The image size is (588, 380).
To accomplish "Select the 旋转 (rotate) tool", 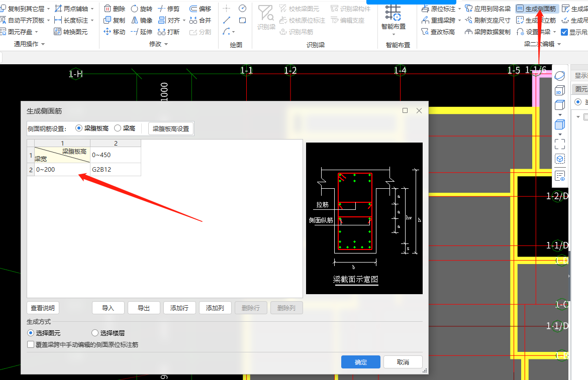I will (141, 9).
